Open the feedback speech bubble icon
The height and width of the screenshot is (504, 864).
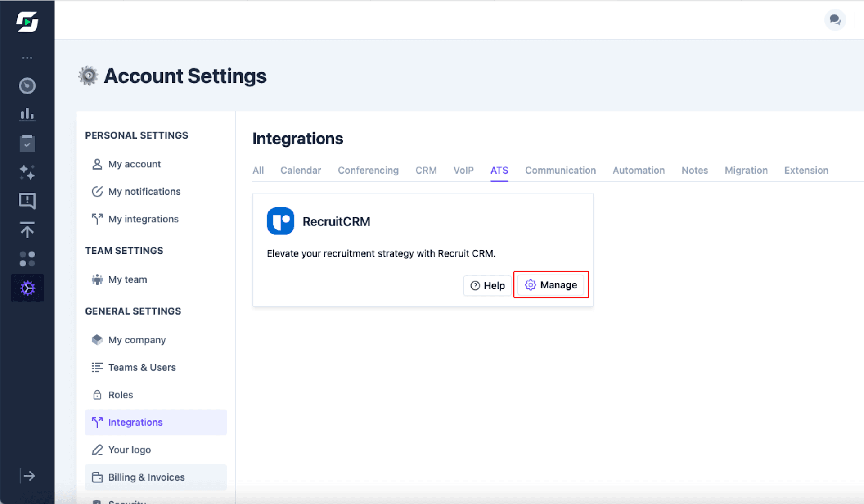(27, 201)
